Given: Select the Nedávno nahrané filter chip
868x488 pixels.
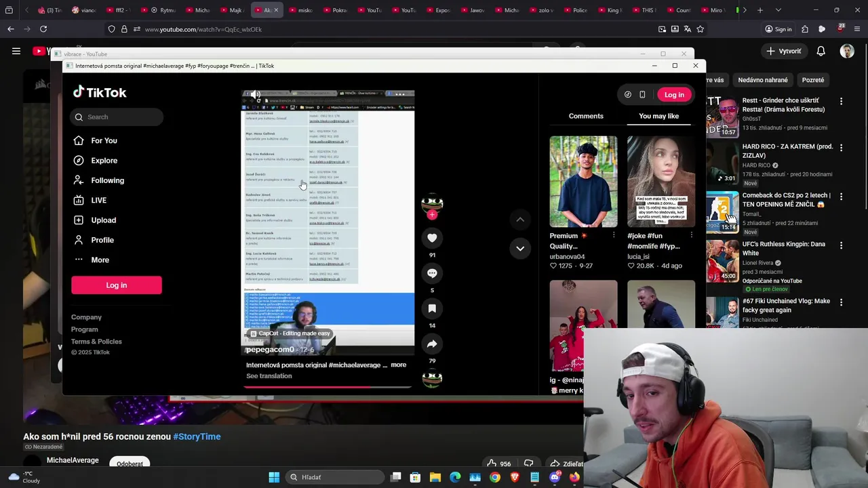Looking at the screenshot, I should tap(763, 80).
